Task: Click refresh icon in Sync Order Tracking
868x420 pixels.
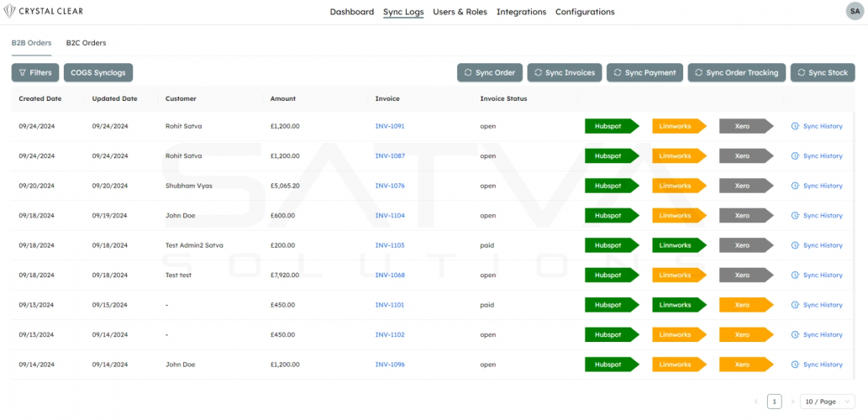Action: coord(698,72)
